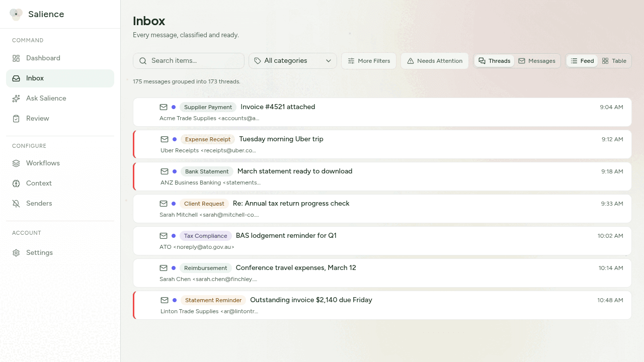Click the Dashboard grid icon in the sidebar

(16, 58)
